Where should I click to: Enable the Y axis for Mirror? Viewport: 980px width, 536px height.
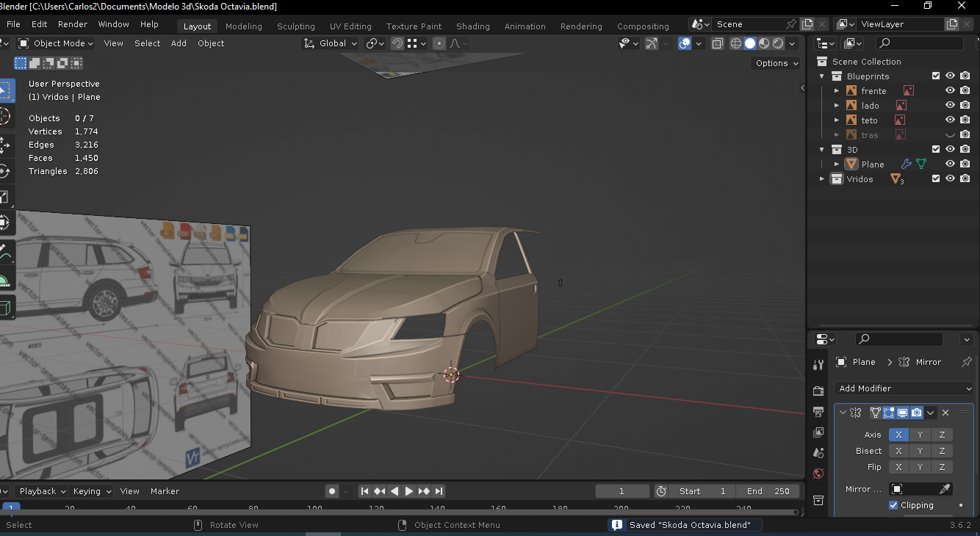tap(920, 435)
